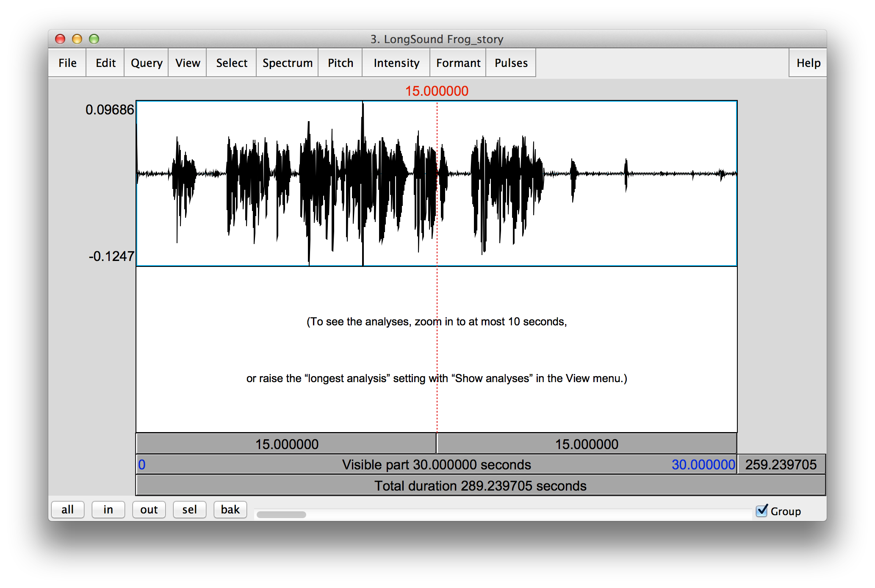Open the Formant menu

[x=458, y=63]
